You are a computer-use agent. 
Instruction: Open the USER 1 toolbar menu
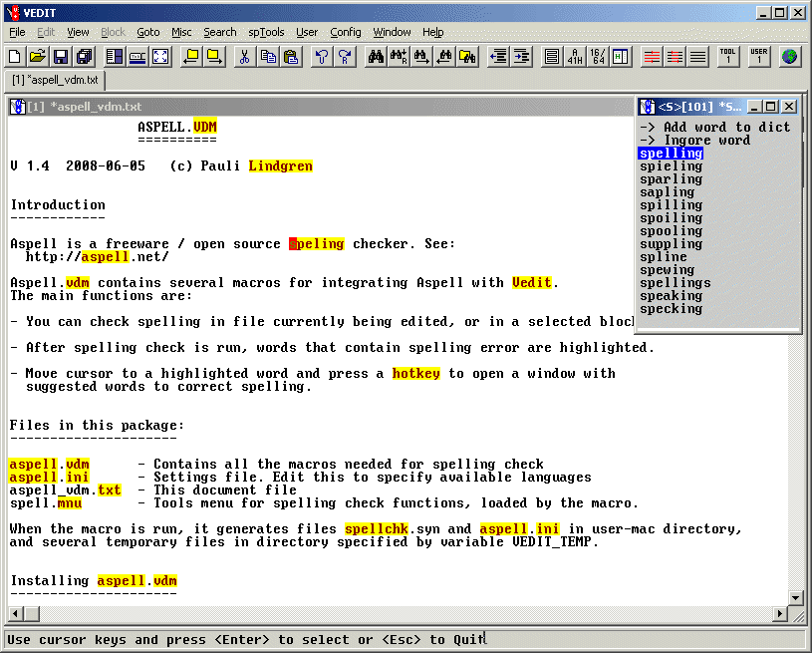coord(758,57)
